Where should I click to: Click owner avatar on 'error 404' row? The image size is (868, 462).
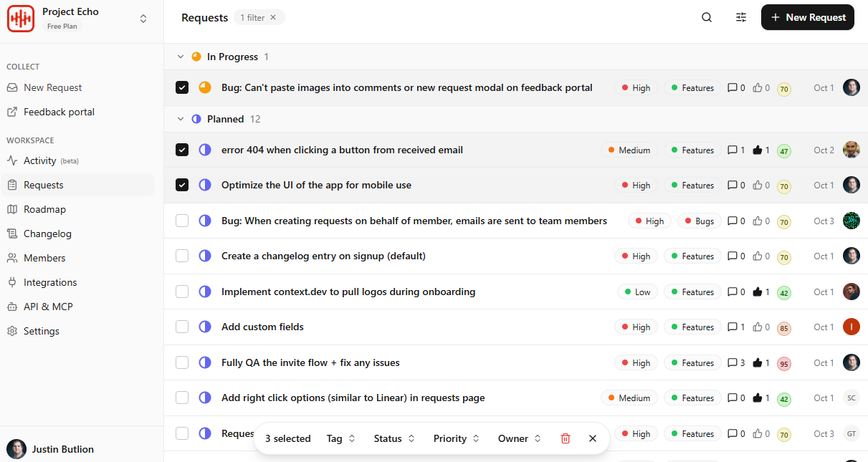(x=851, y=150)
